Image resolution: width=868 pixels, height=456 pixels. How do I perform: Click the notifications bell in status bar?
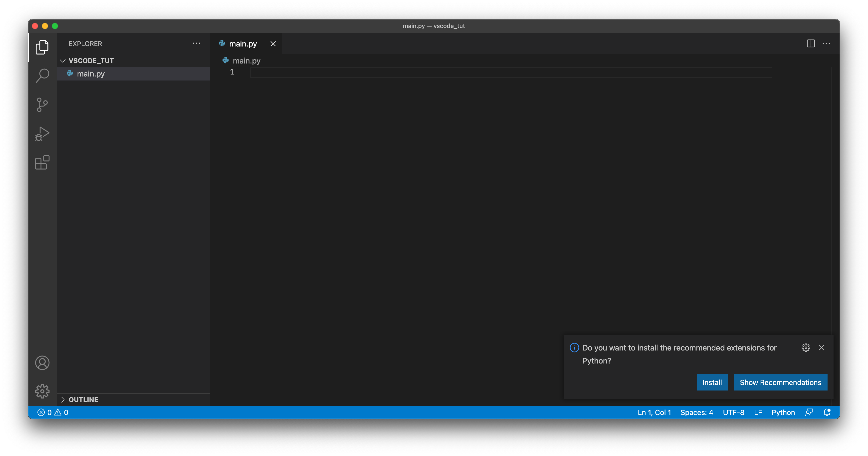pos(827,412)
